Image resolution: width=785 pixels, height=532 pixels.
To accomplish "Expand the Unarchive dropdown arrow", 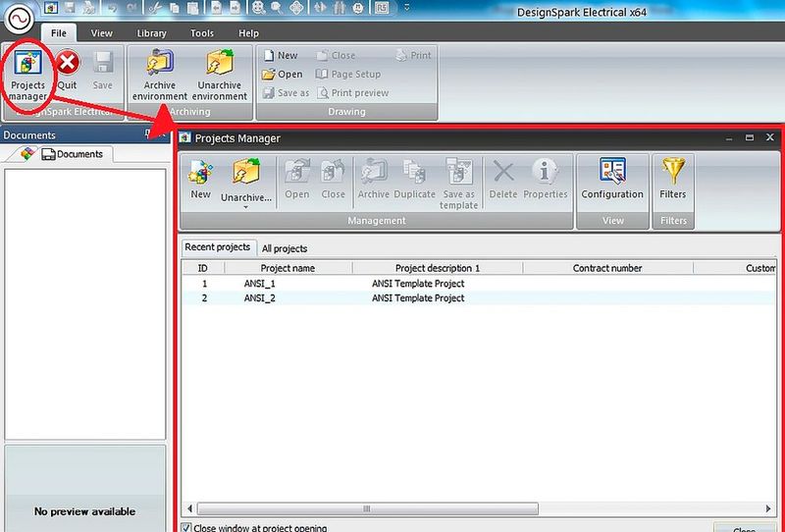I will [246, 207].
